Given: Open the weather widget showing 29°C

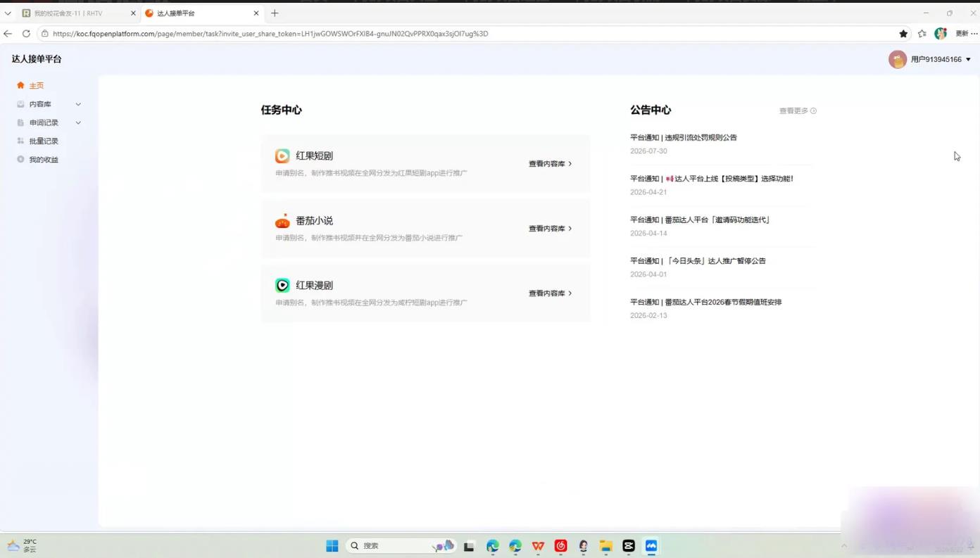Looking at the screenshot, I should 22,546.
